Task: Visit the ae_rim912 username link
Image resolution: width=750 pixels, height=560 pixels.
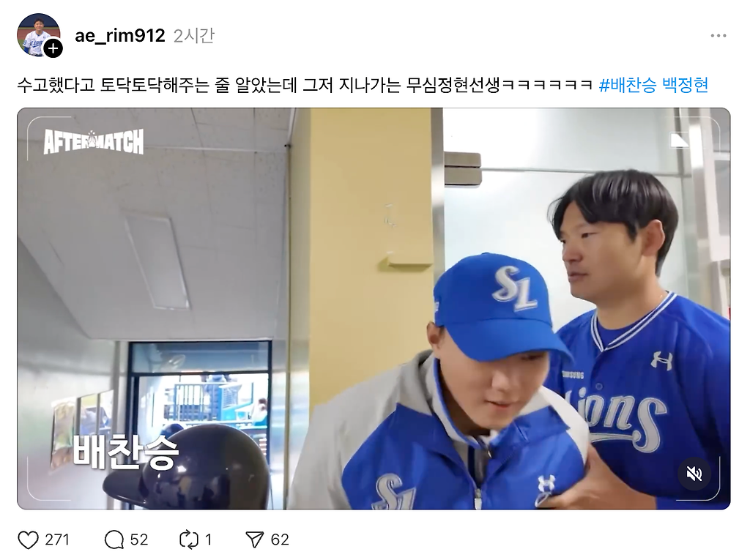Action: pos(120,35)
